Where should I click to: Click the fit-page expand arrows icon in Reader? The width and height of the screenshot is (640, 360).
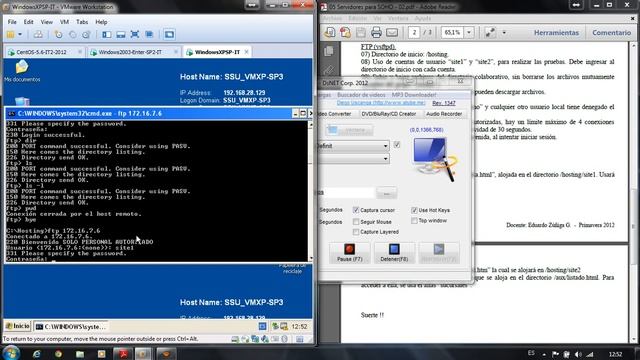coord(490,32)
